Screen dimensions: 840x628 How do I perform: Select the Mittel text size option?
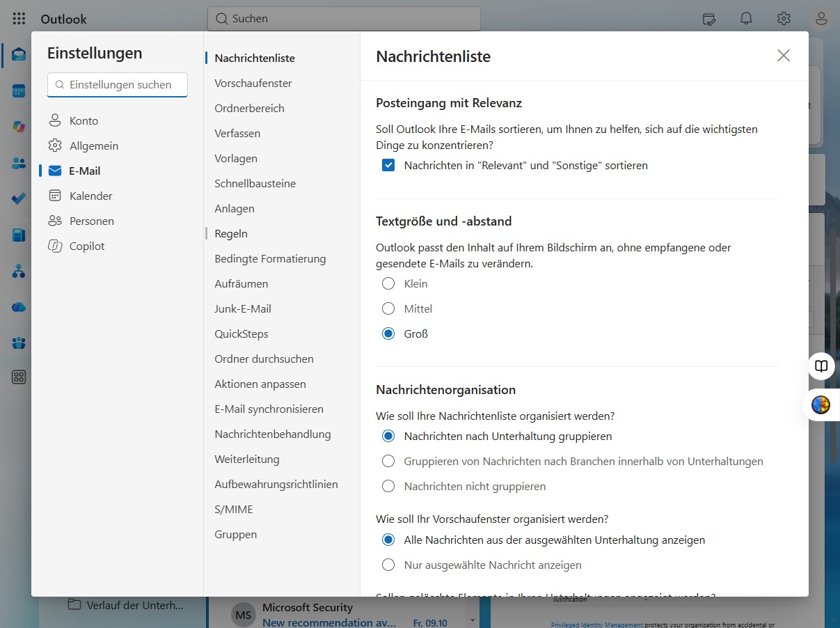click(388, 308)
